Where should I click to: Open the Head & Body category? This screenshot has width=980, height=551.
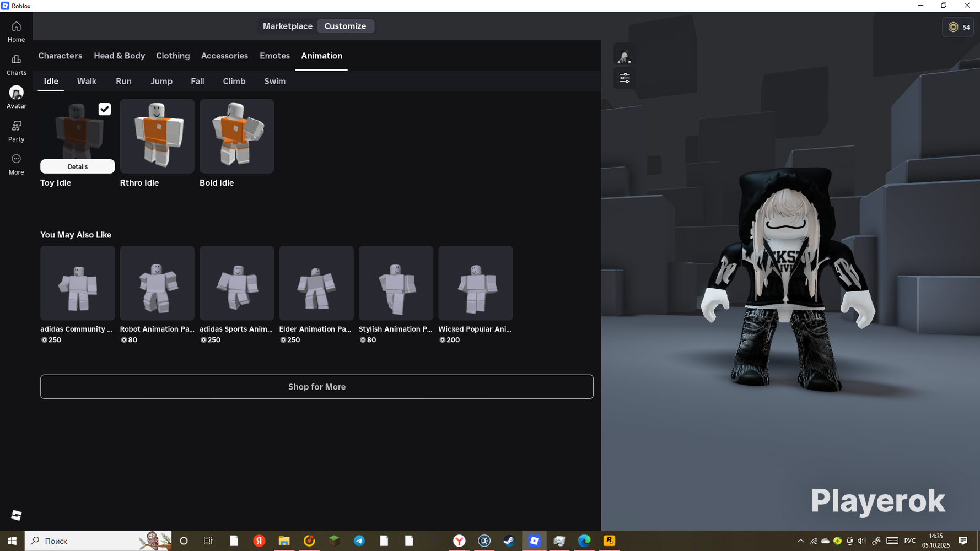tap(119, 56)
